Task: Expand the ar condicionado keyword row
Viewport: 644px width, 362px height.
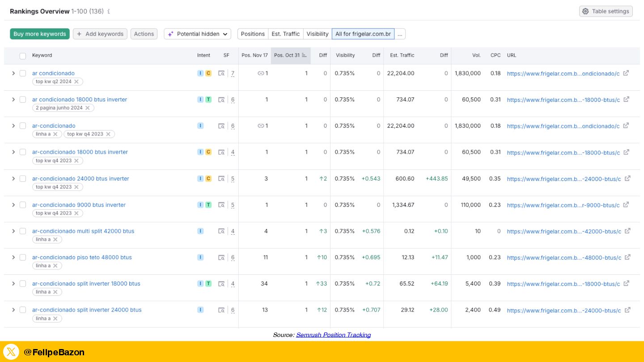Action: (x=13, y=73)
